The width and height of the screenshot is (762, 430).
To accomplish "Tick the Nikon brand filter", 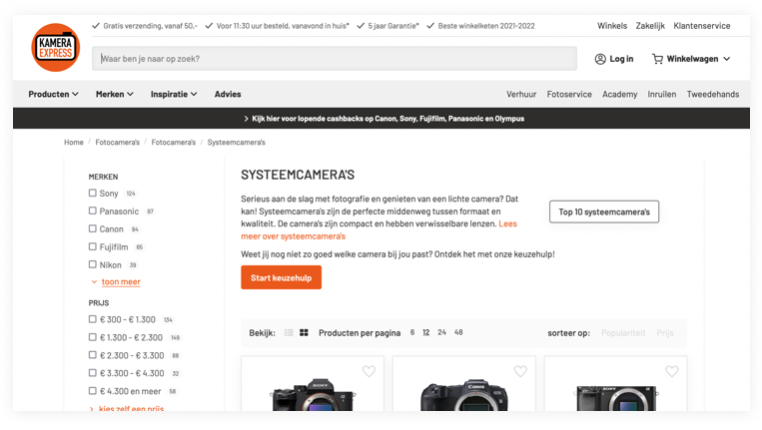I will [92, 264].
